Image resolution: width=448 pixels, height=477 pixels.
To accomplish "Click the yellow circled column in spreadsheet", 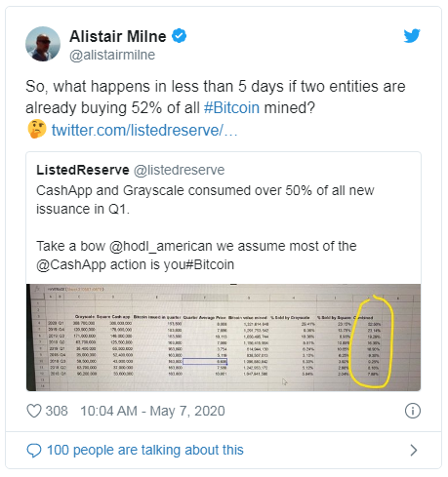I will (371, 341).
